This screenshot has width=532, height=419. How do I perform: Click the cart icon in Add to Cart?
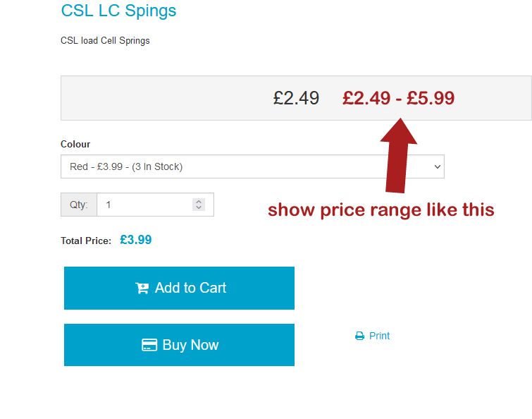(142, 289)
